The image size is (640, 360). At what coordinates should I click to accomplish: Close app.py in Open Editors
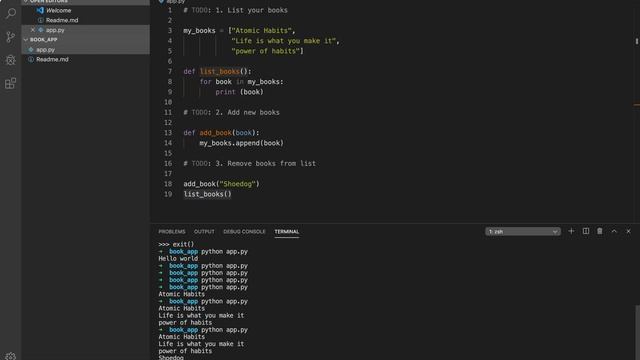[33, 30]
